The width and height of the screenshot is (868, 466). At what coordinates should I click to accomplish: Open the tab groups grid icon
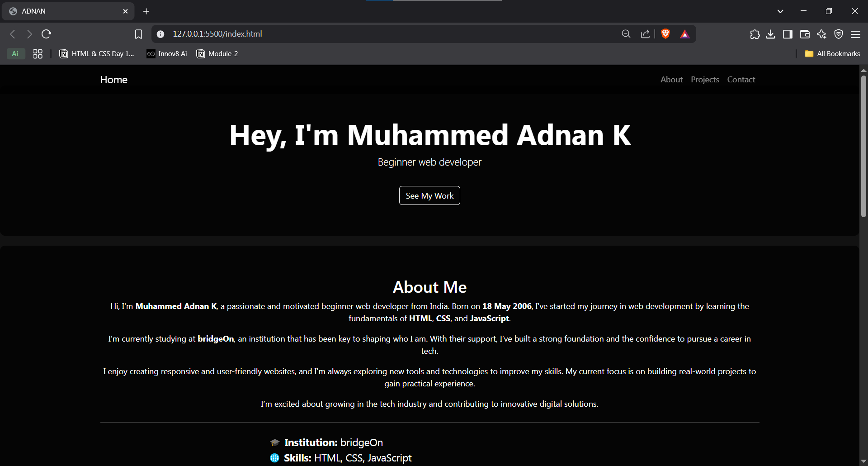click(38, 54)
